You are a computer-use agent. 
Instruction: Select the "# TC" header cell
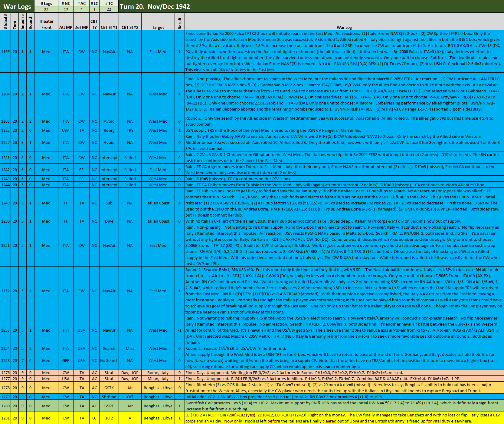(x=109, y=3)
